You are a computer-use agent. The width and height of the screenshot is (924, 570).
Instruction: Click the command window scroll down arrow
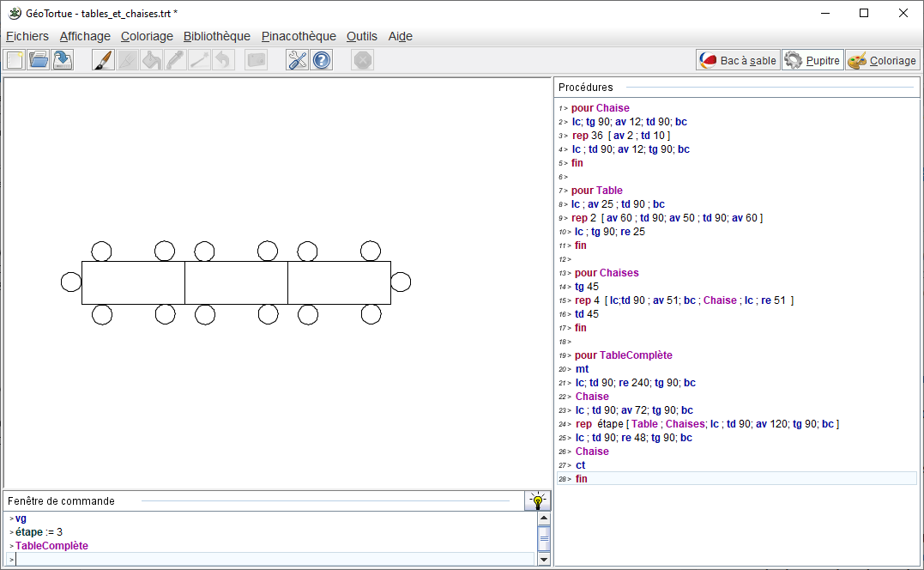pos(543,560)
